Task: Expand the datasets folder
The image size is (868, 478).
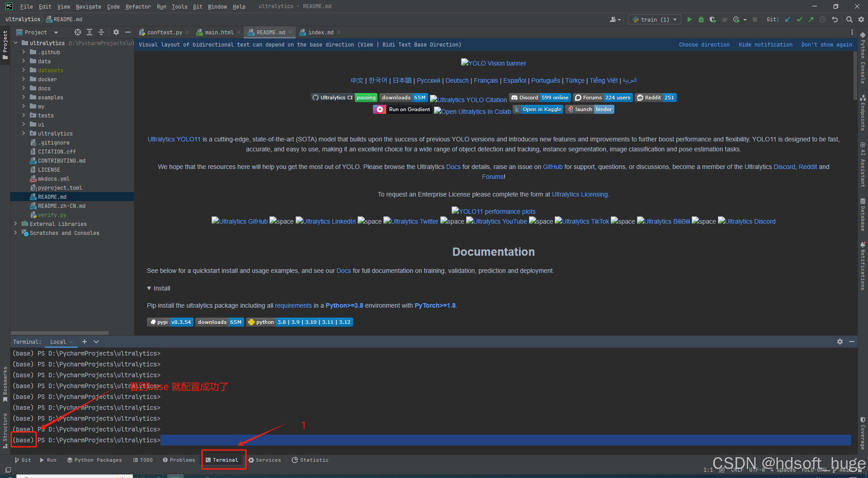Action: (x=24, y=70)
